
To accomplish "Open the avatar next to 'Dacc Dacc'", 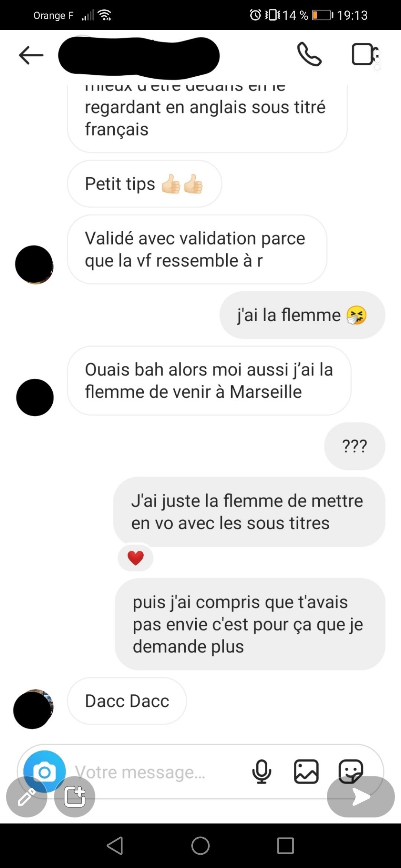I will pyautogui.click(x=33, y=709).
